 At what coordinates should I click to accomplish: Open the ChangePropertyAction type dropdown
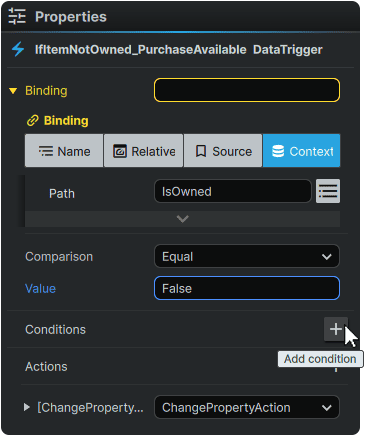click(x=247, y=407)
